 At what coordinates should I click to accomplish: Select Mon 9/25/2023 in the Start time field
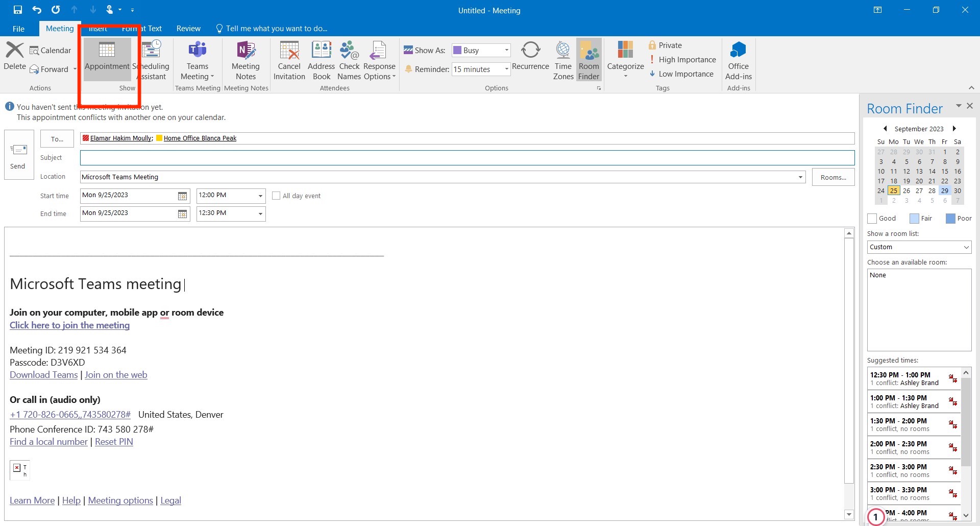[x=128, y=195]
